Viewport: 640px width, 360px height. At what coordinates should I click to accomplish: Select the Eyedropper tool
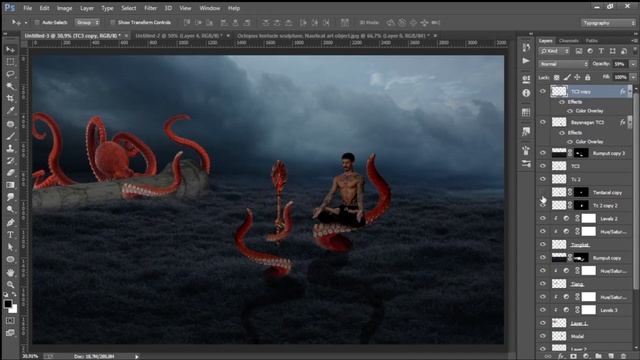(10, 111)
